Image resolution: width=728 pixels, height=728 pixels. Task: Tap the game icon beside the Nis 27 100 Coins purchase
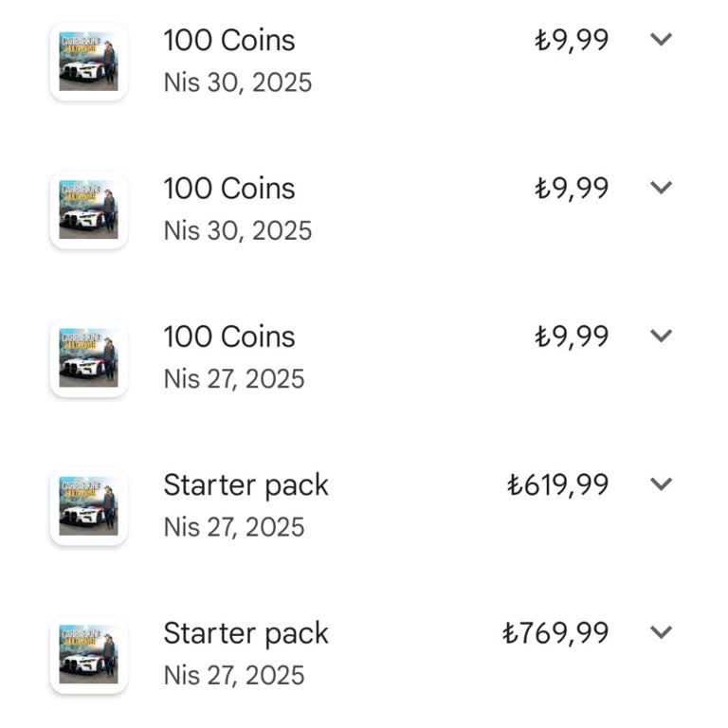[88, 358]
